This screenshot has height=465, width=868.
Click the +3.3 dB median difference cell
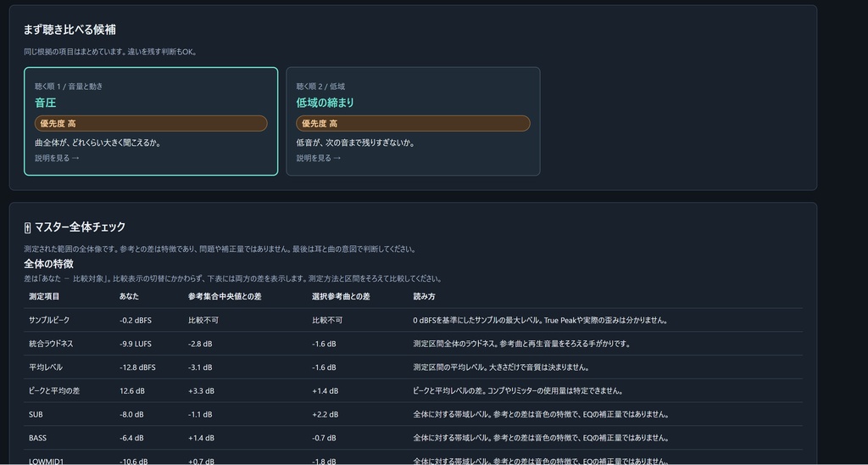point(201,390)
